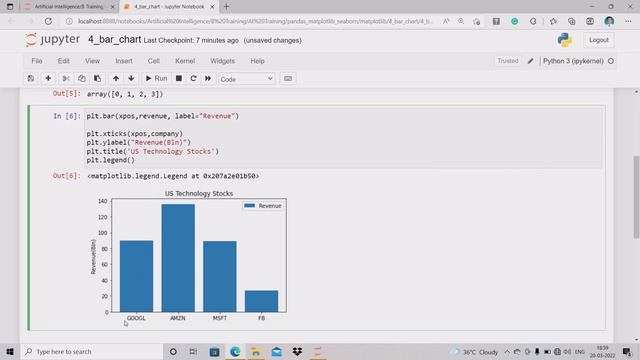The width and height of the screenshot is (640, 360).
Task: Show hidden system tray icons chevron
Action: [x=507, y=352]
